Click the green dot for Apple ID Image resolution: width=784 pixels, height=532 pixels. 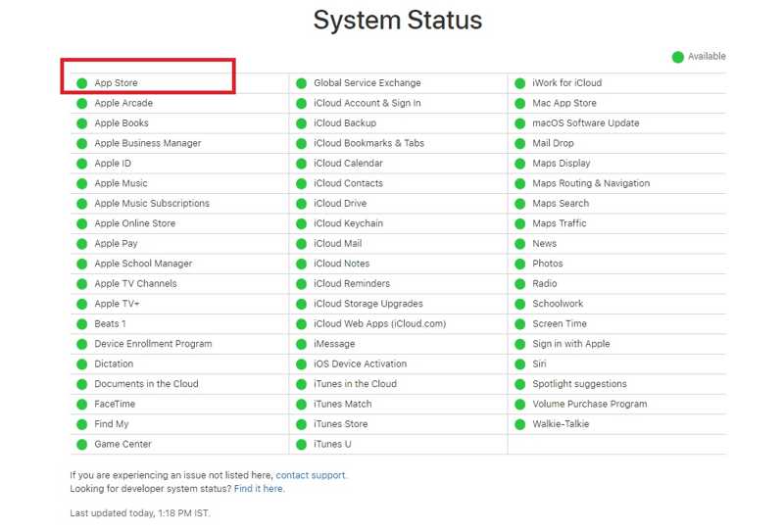point(82,164)
